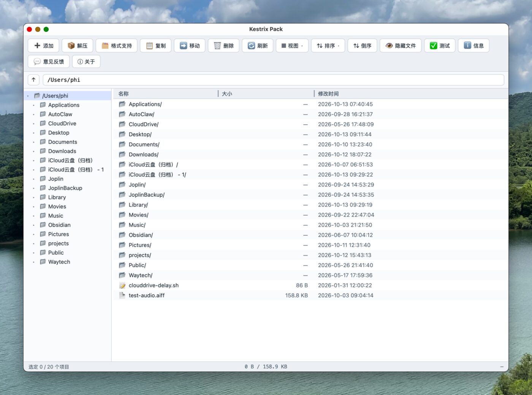Screen dimensions: 532x395
Task: Click the 复制 (Copy) clipboard button
Action: pos(156,46)
